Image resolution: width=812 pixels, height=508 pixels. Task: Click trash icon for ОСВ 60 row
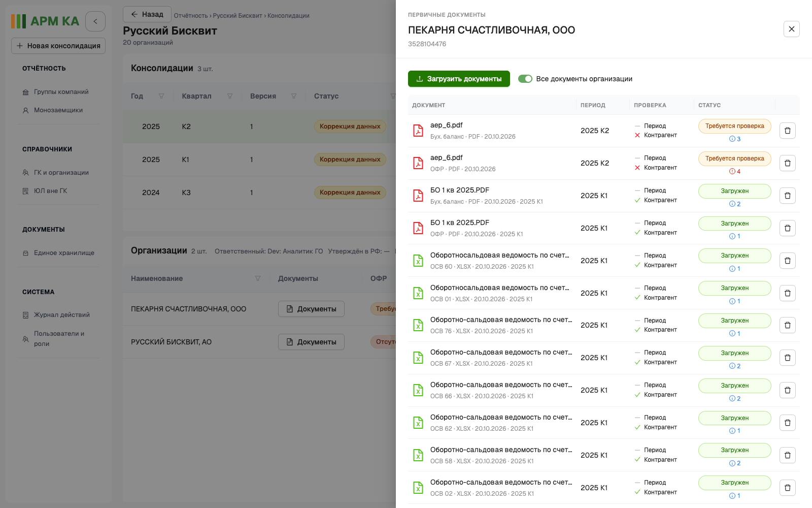coord(787,261)
